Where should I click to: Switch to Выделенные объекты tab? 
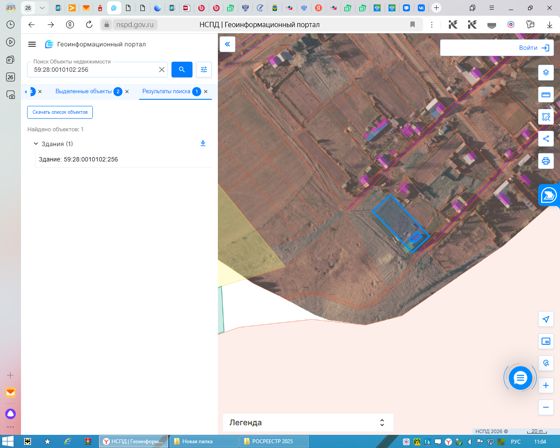84,91
